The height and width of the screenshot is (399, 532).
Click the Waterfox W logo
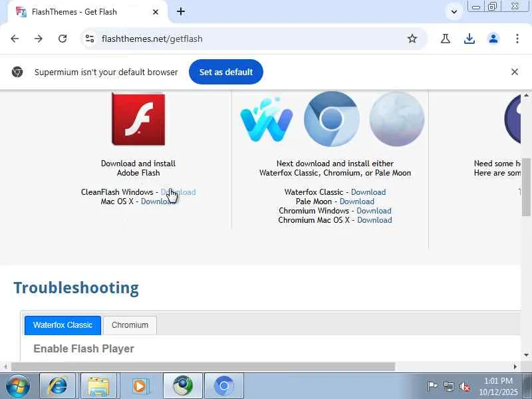click(267, 120)
